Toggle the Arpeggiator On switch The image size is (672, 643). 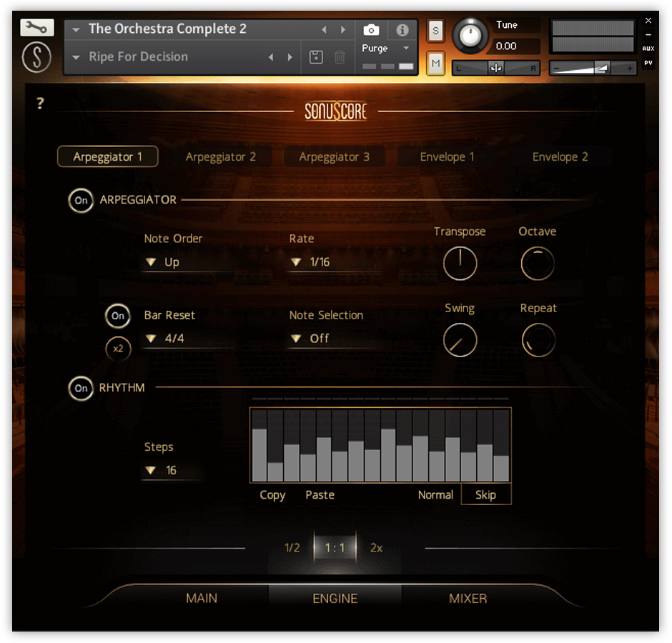pos(81,201)
